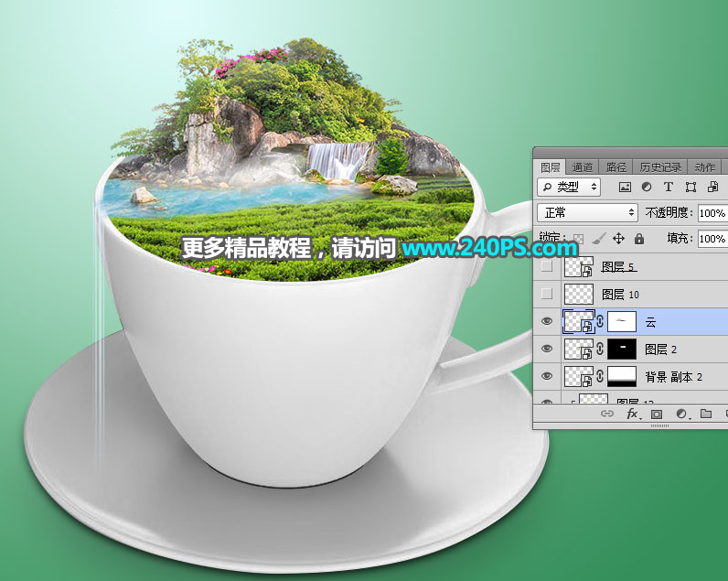Screen dimensions: 728x581
Task: Filter layers by type (T) layer icon
Action: pos(669,188)
